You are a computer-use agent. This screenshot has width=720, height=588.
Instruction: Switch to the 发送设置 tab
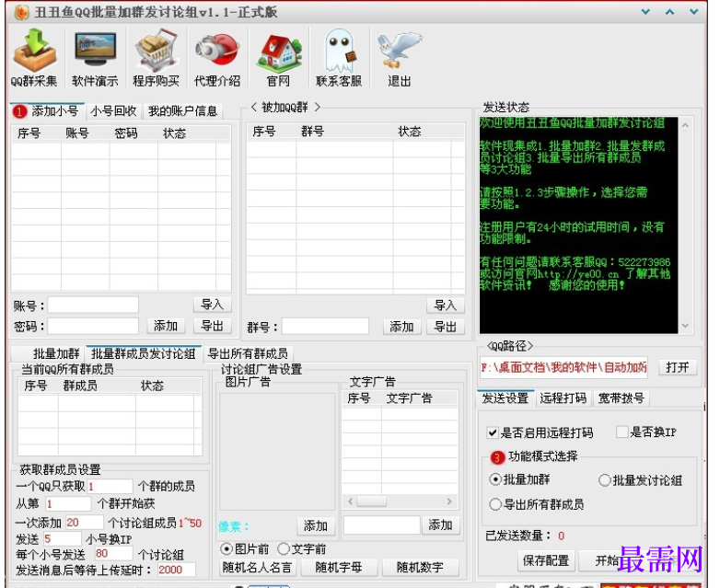[505, 398]
